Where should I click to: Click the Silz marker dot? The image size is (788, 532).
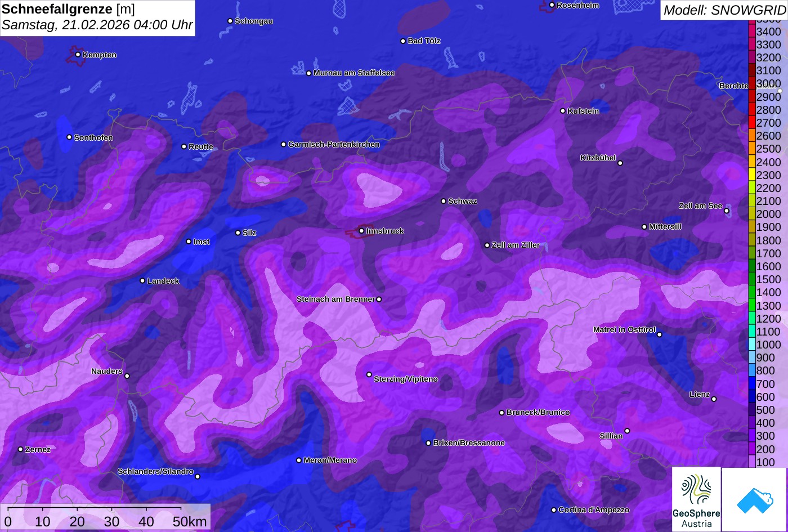(238, 233)
